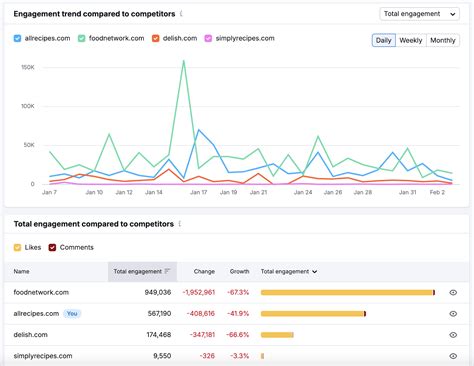Click allrecipes.com name in table
This screenshot has width=474, height=366.
(x=36, y=314)
